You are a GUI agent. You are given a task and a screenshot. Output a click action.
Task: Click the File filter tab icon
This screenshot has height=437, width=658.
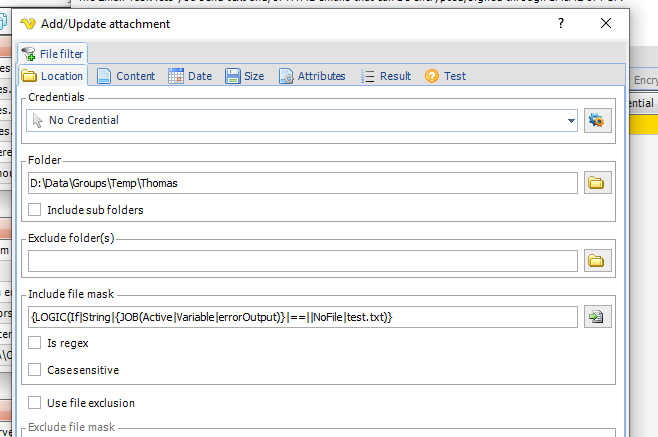click(x=28, y=54)
